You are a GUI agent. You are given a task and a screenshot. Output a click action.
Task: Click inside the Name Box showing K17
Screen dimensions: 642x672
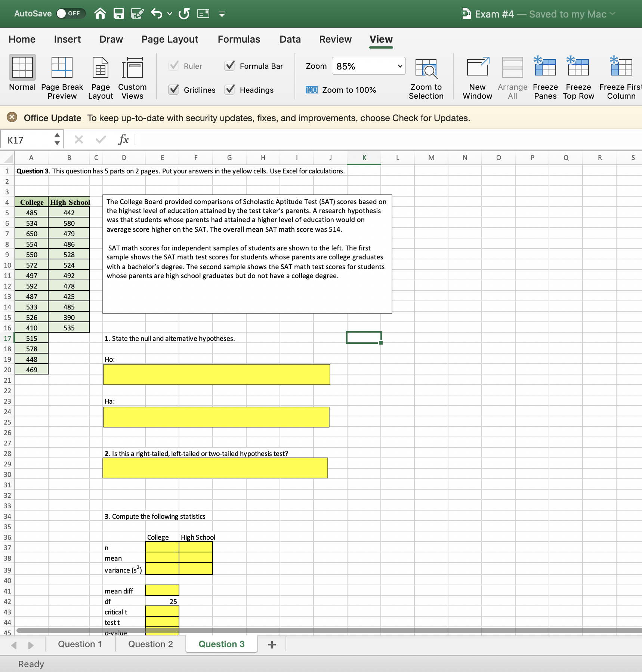pos(28,139)
